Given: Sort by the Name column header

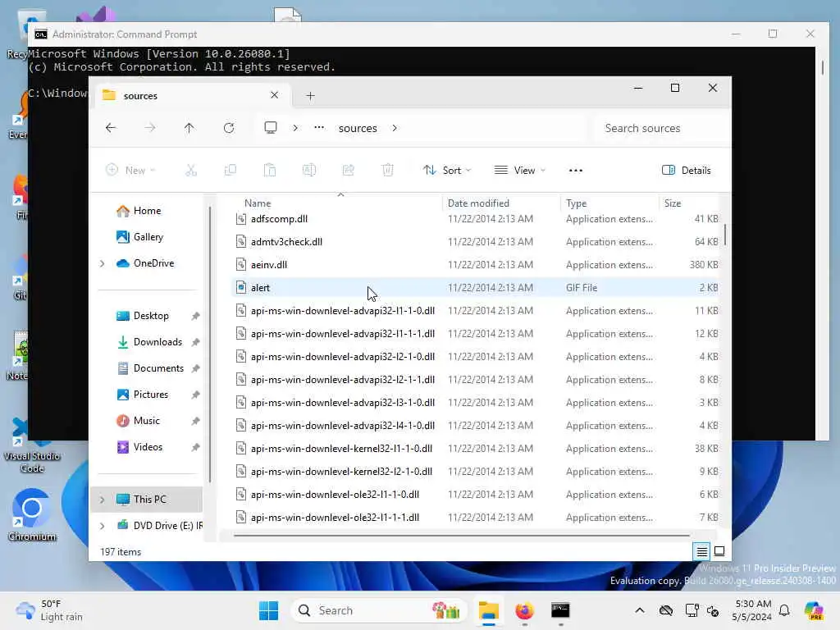Looking at the screenshot, I should click(258, 203).
